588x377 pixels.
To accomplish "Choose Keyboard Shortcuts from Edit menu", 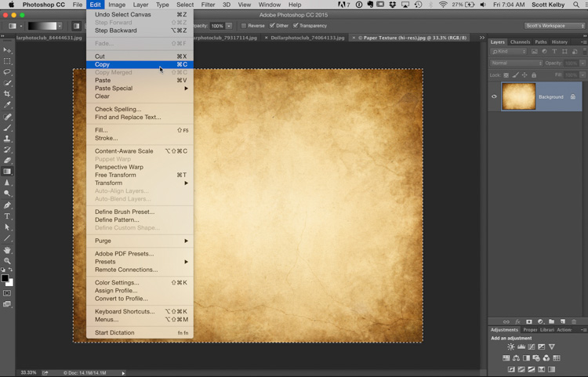I will pyautogui.click(x=124, y=311).
